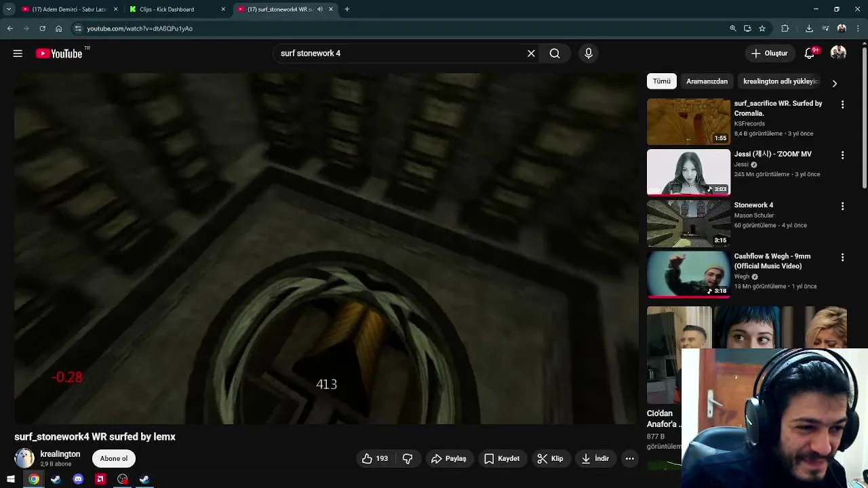Close the Adem Demirci tab
This screenshot has width=868, height=488.
click(115, 9)
